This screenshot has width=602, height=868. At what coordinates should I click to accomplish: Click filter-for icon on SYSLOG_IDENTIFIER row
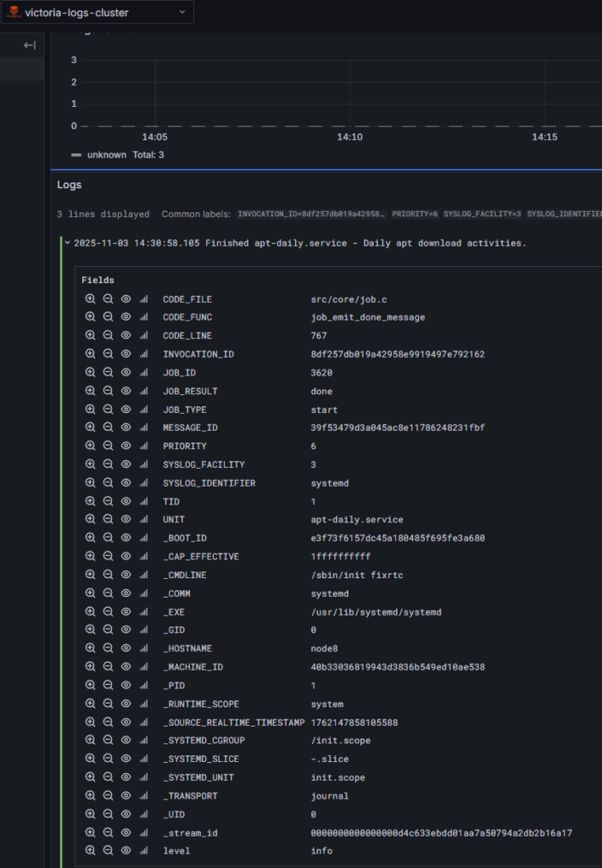point(90,483)
